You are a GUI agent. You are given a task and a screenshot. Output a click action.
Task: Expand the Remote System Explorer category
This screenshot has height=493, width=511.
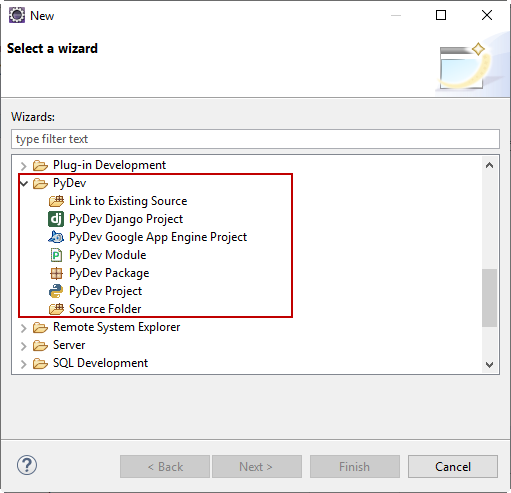click(x=24, y=328)
